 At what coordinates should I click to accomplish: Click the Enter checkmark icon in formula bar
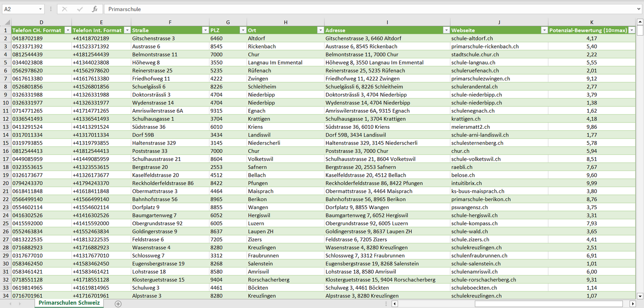pos(80,9)
